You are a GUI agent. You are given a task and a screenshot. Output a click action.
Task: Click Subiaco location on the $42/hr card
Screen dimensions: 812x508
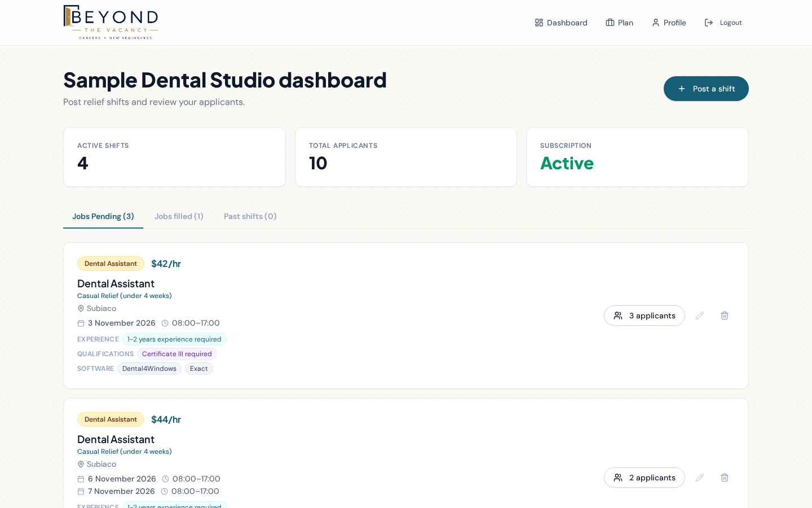[x=101, y=308]
